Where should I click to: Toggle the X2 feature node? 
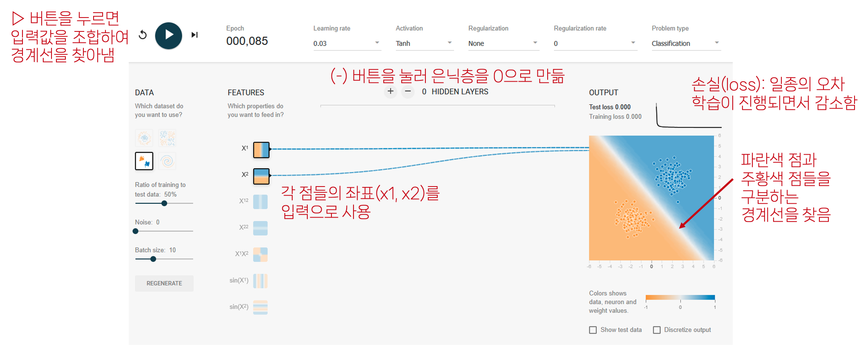[261, 176]
